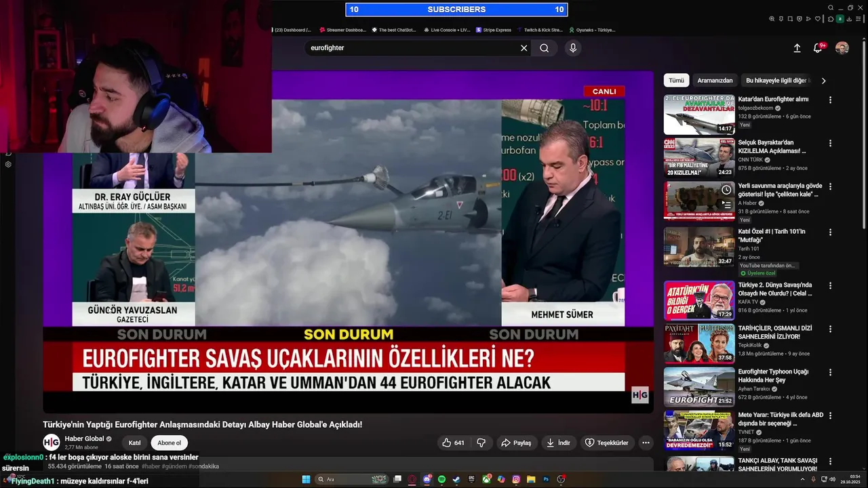Screen dimensions: 868x488
Task: Subscribe with Abone ol button
Action: click(x=170, y=443)
